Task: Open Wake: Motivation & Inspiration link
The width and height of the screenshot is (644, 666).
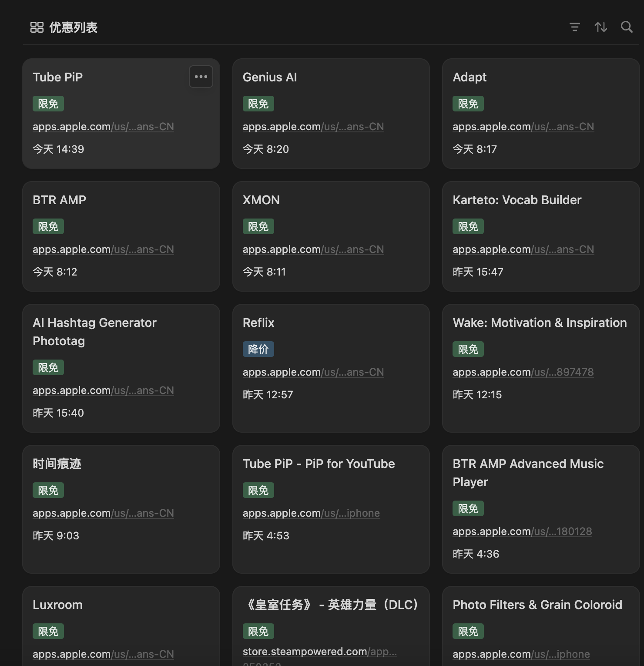Action: (523, 372)
